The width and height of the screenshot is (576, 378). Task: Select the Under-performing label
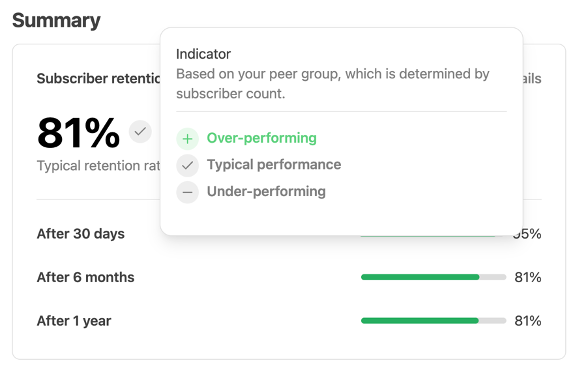[266, 191]
